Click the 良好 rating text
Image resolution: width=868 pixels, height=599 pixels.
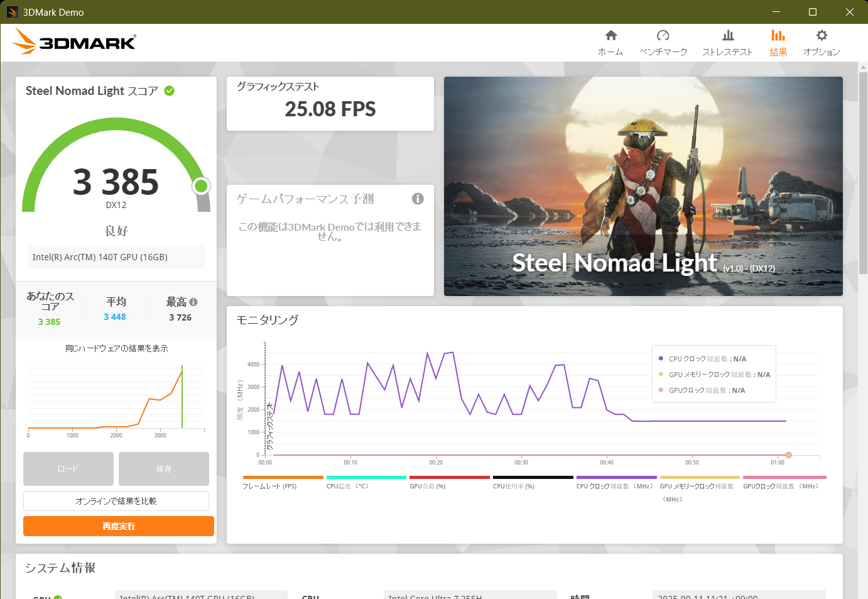pyautogui.click(x=116, y=231)
